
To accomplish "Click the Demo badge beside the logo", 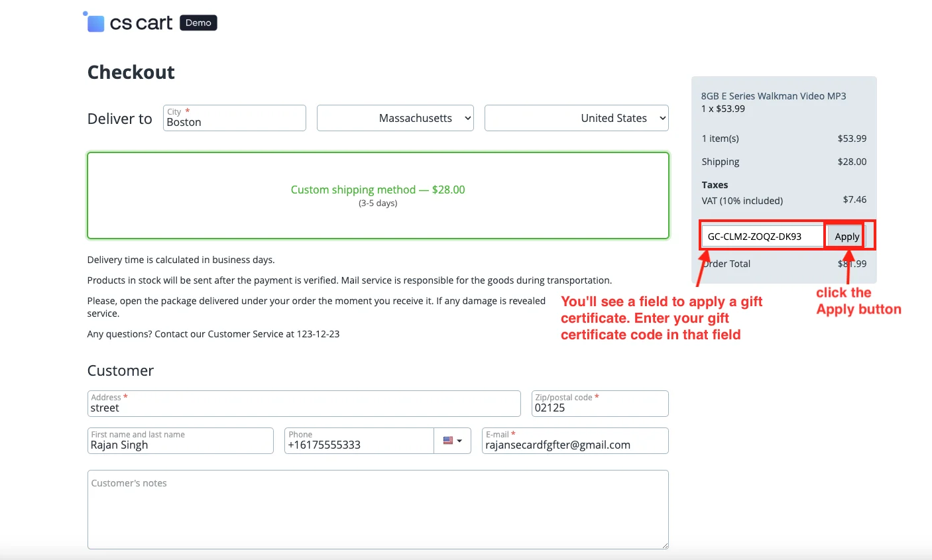I will click(x=198, y=23).
